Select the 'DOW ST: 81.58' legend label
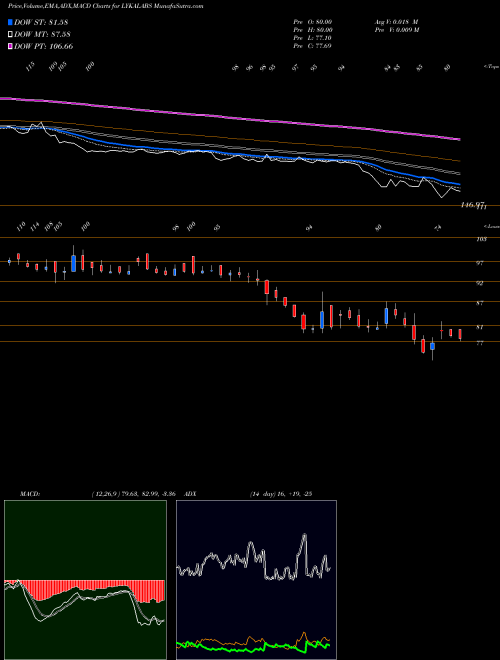Viewport: 500px width, 660px height. tap(41, 22)
